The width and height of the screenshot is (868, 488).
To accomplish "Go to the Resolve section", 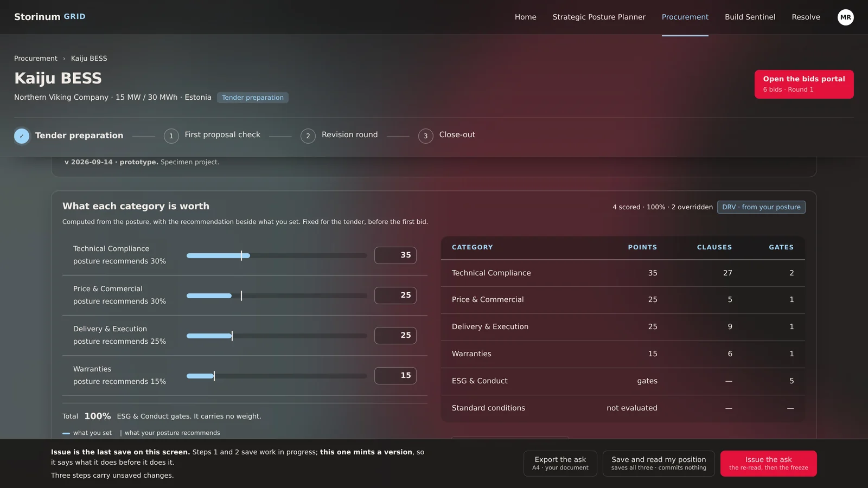I will (x=806, y=17).
